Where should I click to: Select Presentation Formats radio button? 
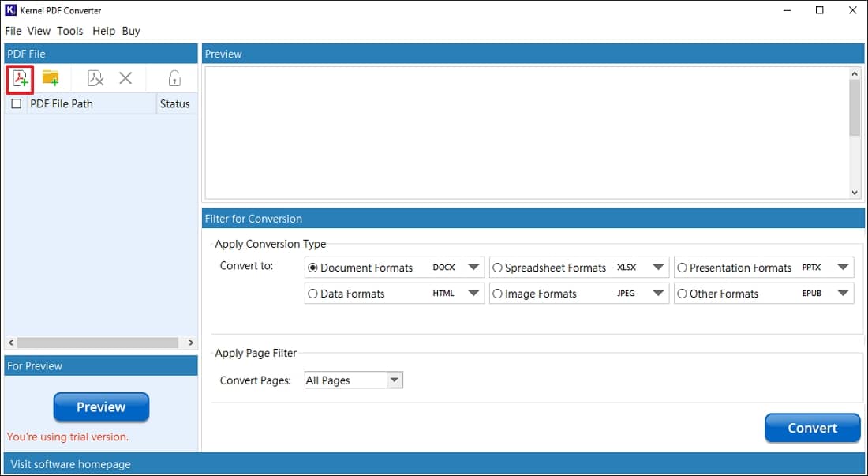click(x=682, y=268)
